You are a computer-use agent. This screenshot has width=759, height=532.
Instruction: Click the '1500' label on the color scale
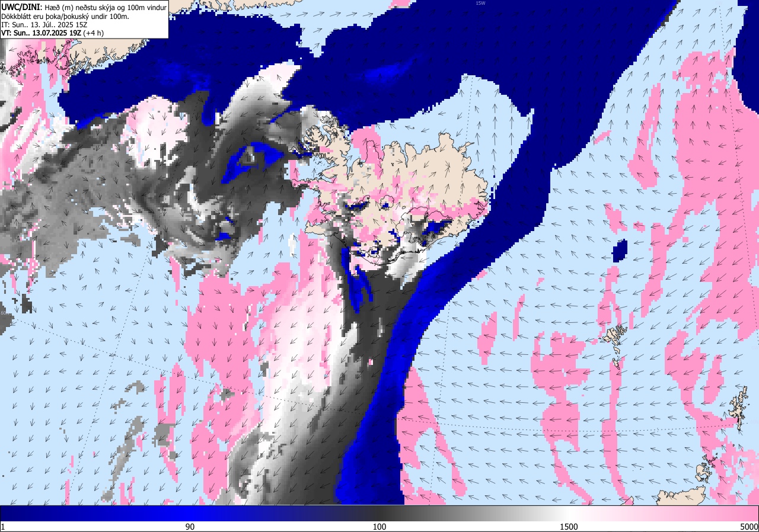coord(569,527)
